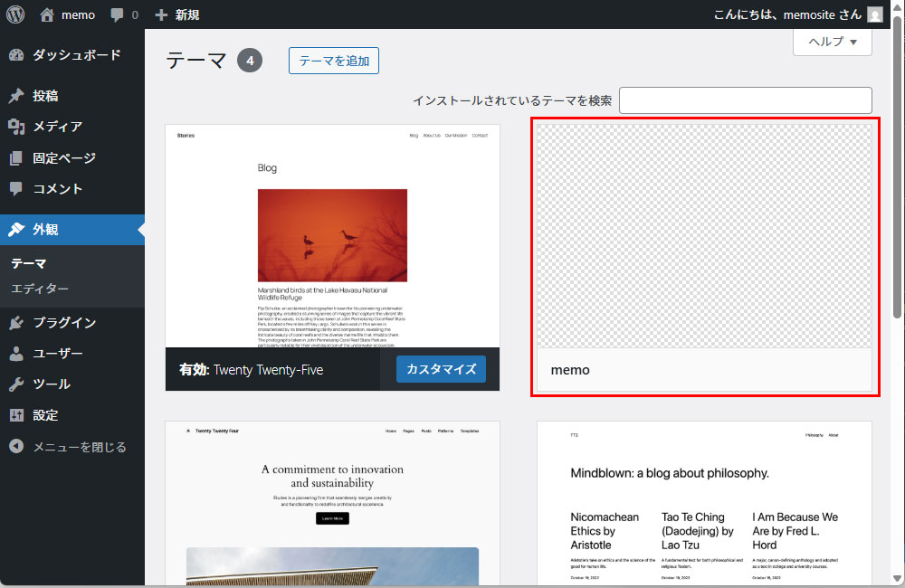Click the テーマを追加 button
Viewport: 905px width, 588px height.
[x=333, y=61]
